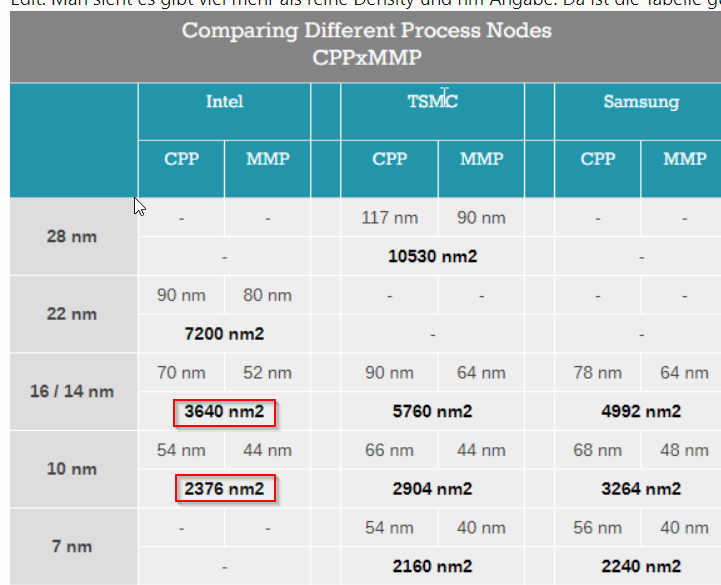Click the '5760 nm2' TSMC result
Viewport: 721px width, 585px height.
coord(432,412)
